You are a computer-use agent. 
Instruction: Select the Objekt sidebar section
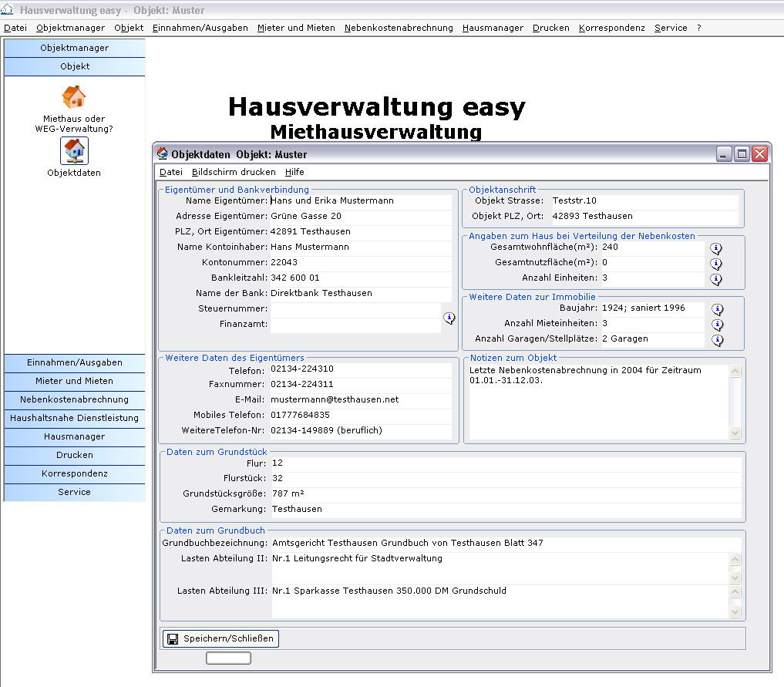pyautogui.click(x=75, y=66)
